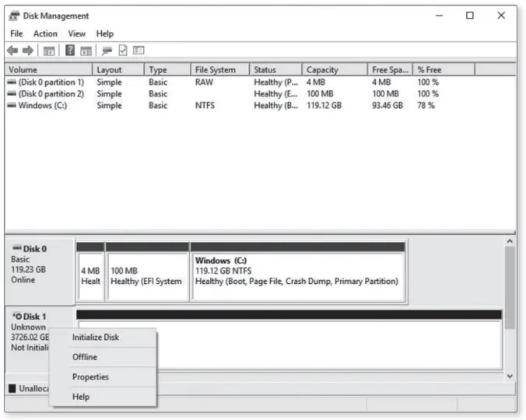Sort by the Free Space column header
The height and width of the screenshot is (420, 526).
point(390,70)
